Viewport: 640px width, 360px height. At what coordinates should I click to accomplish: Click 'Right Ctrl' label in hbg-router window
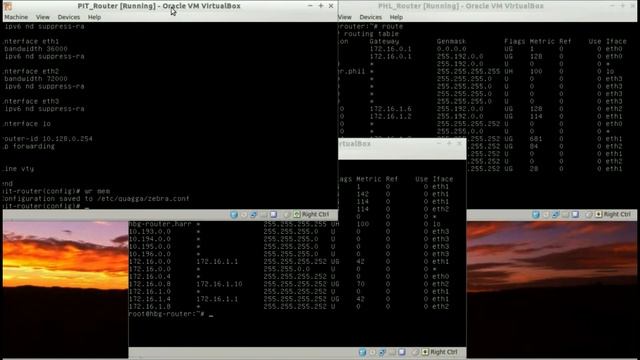pyautogui.click(x=444, y=352)
